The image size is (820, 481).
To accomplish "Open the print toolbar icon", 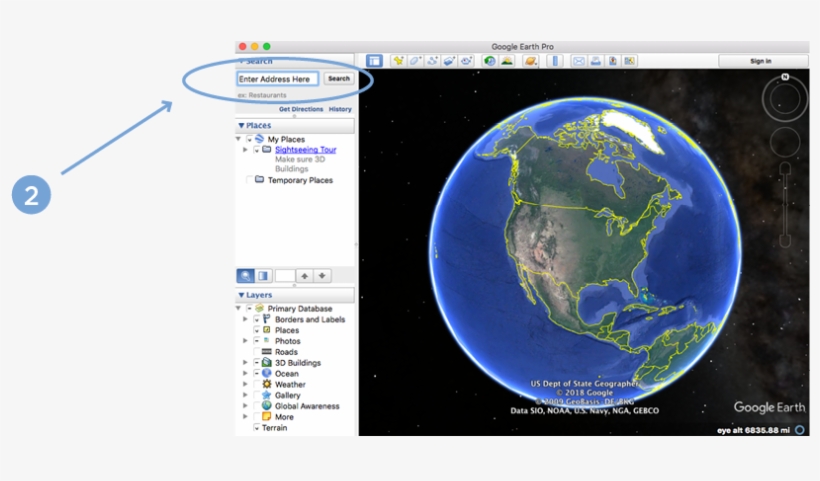I will [596, 61].
